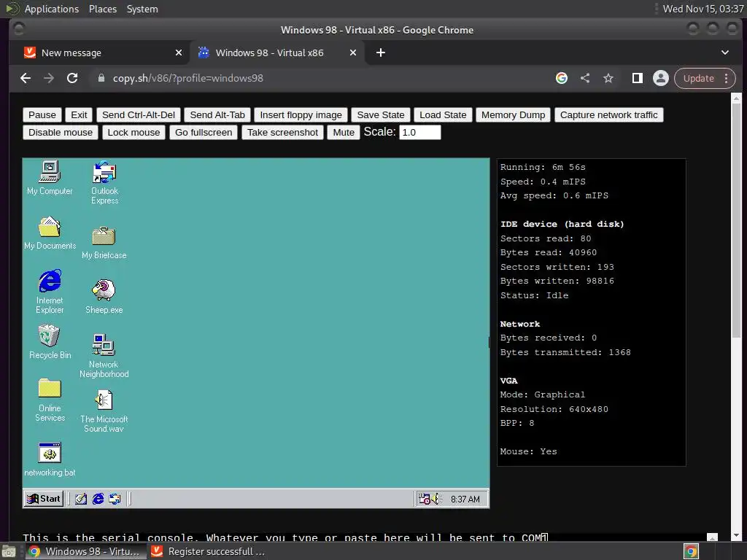This screenshot has width=747, height=560.
Task: Toggle the Disable mouse button
Action: pos(61,133)
